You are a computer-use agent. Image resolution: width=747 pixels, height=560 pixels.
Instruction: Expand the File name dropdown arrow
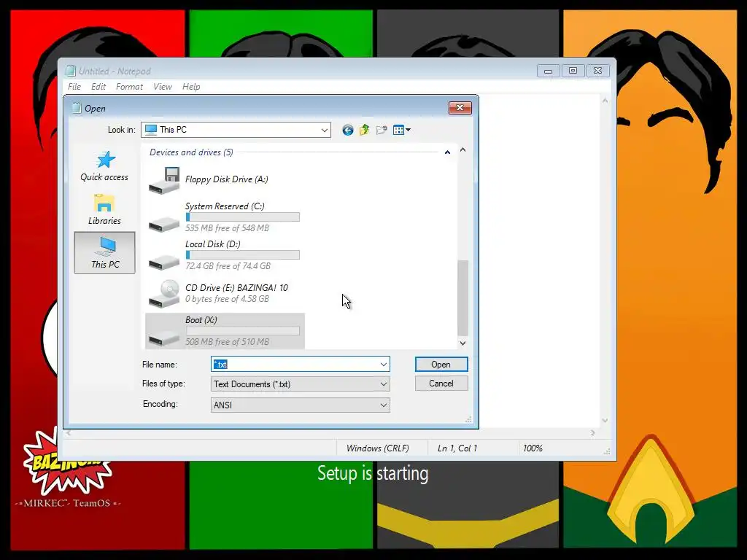(384, 365)
